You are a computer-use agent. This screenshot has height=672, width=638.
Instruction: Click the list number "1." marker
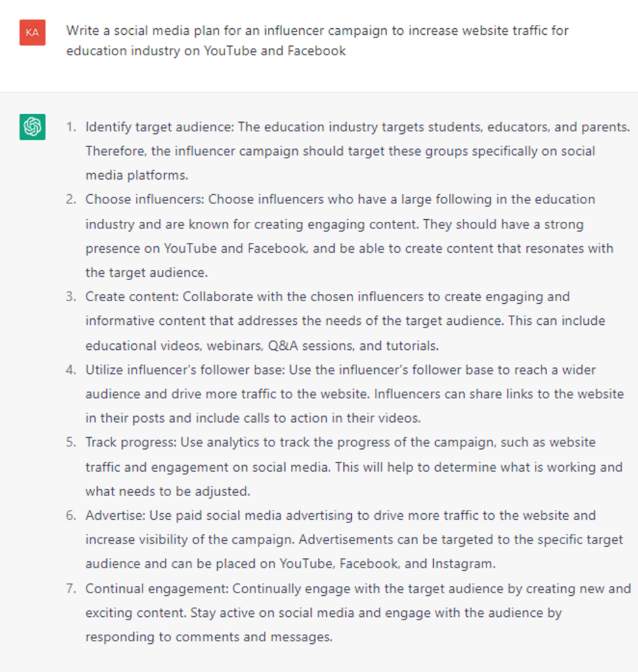coord(71,127)
